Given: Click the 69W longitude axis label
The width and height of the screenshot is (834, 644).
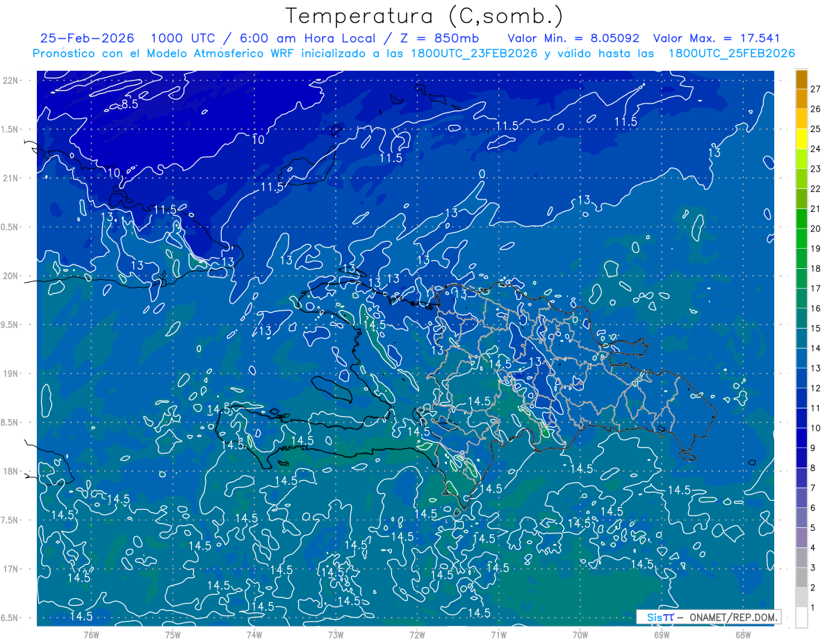Looking at the screenshot, I should pos(661,634).
